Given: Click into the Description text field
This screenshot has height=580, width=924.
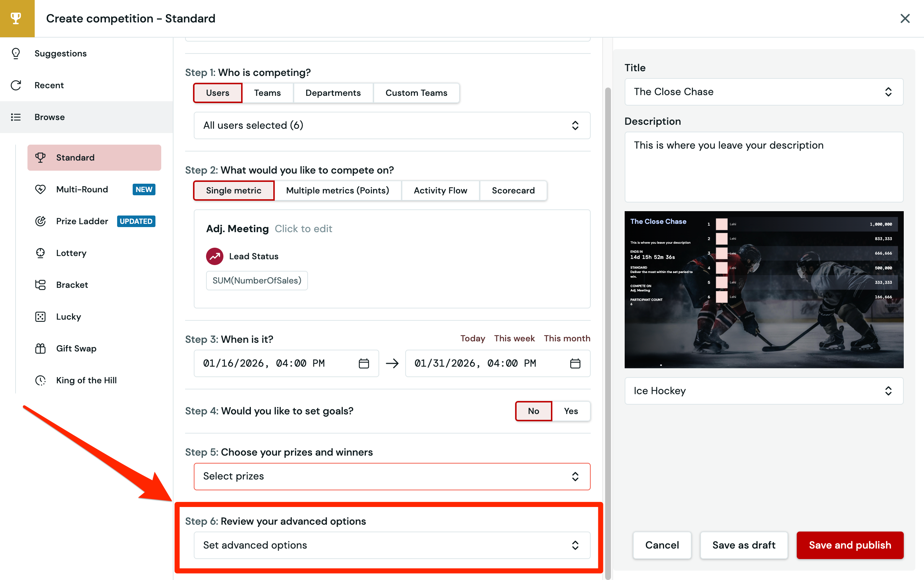Looking at the screenshot, I should click(763, 167).
